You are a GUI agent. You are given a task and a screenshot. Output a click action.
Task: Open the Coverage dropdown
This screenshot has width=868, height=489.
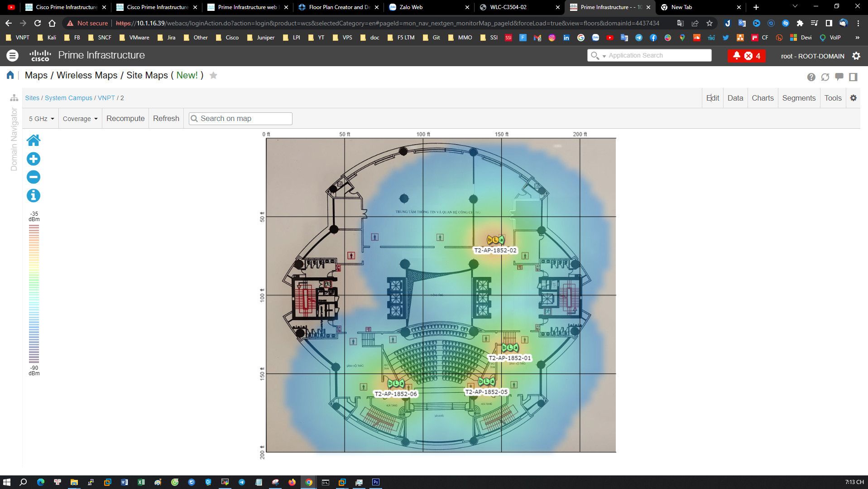pyautogui.click(x=80, y=119)
